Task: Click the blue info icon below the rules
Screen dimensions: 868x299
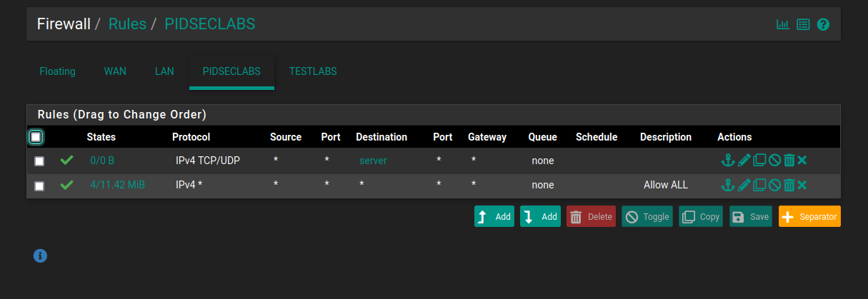Action: pos(41,255)
